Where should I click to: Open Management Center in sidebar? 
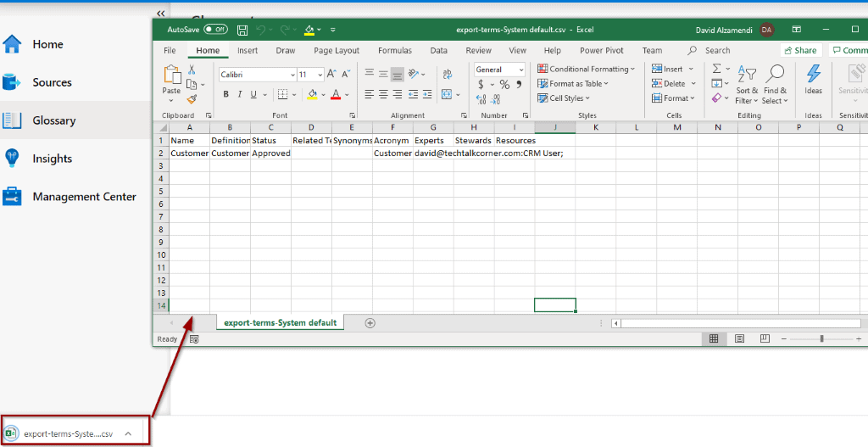tap(75, 197)
